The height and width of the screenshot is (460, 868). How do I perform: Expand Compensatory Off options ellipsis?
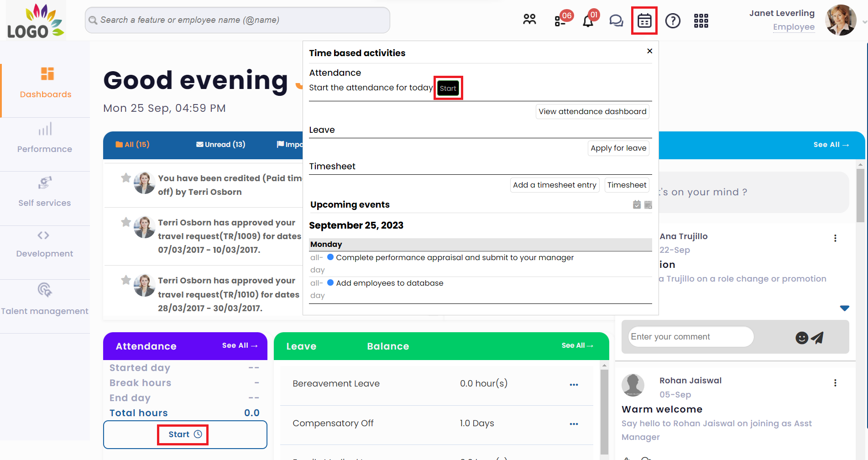pyautogui.click(x=574, y=424)
